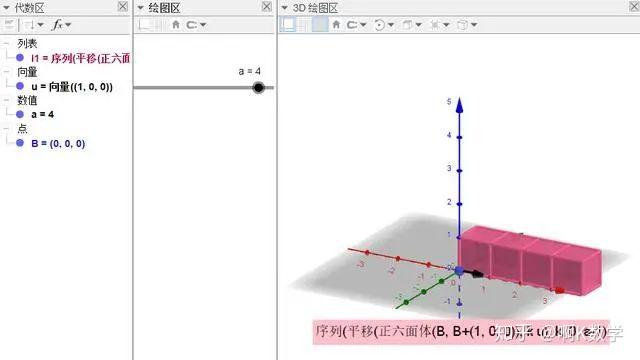Screen dimensions: 640x360
Task: Select blue point B at 3D origin
Action: coord(459,271)
